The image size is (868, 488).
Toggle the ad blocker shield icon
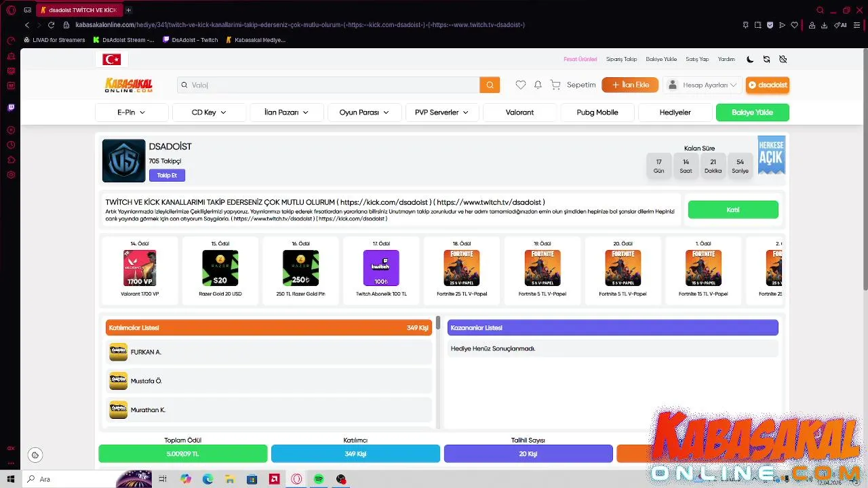pos(770,25)
